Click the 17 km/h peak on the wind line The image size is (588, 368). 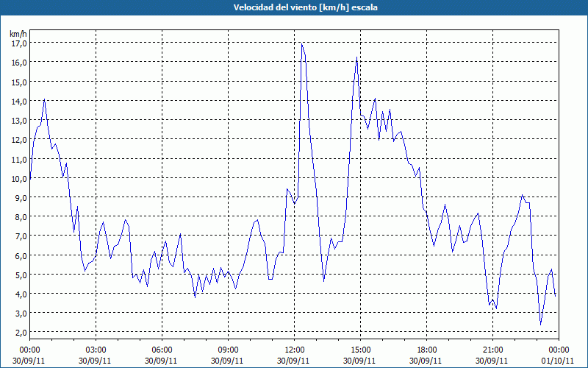pyautogui.click(x=302, y=44)
